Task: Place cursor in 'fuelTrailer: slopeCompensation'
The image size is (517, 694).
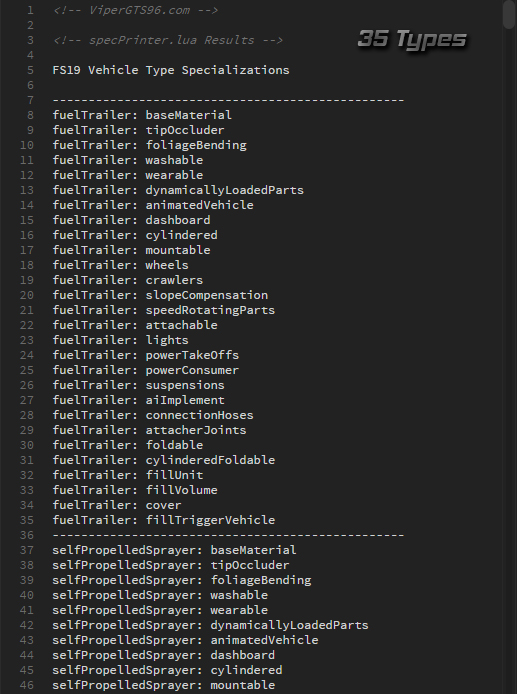Action: click(x=160, y=295)
